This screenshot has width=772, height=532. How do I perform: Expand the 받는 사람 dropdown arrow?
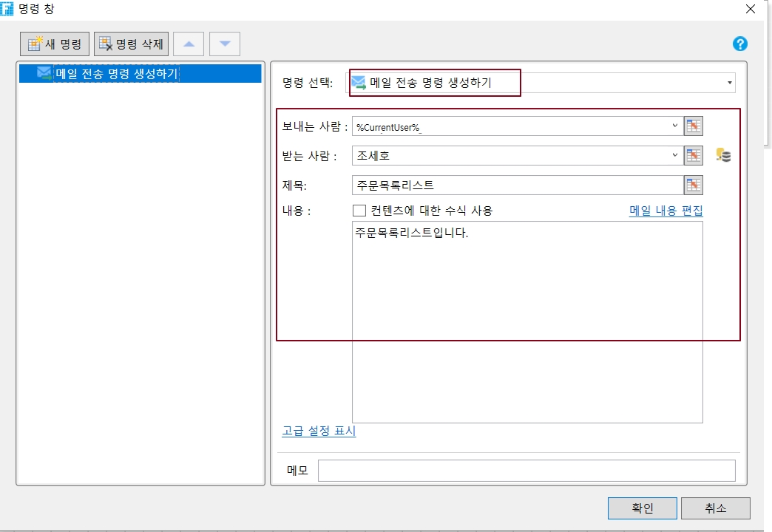[674, 155]
